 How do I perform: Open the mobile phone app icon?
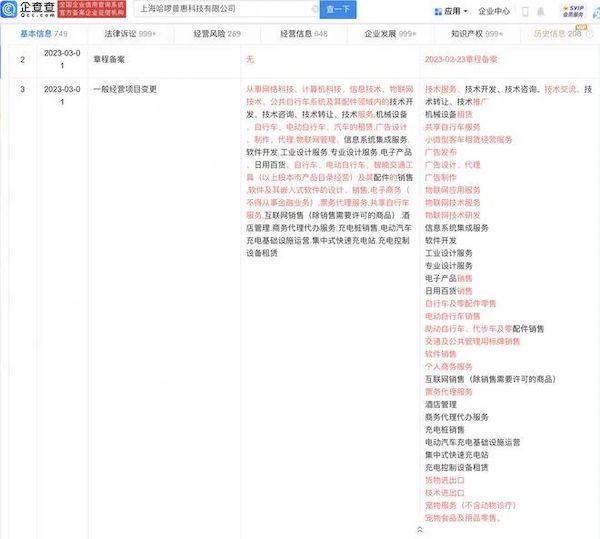coord(525,11)
